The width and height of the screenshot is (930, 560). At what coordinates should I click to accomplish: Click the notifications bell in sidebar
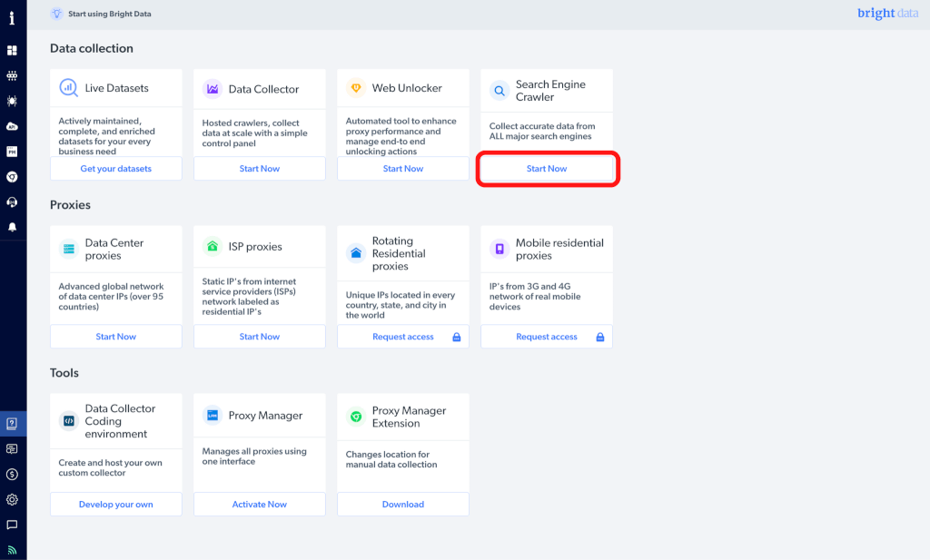13,227
